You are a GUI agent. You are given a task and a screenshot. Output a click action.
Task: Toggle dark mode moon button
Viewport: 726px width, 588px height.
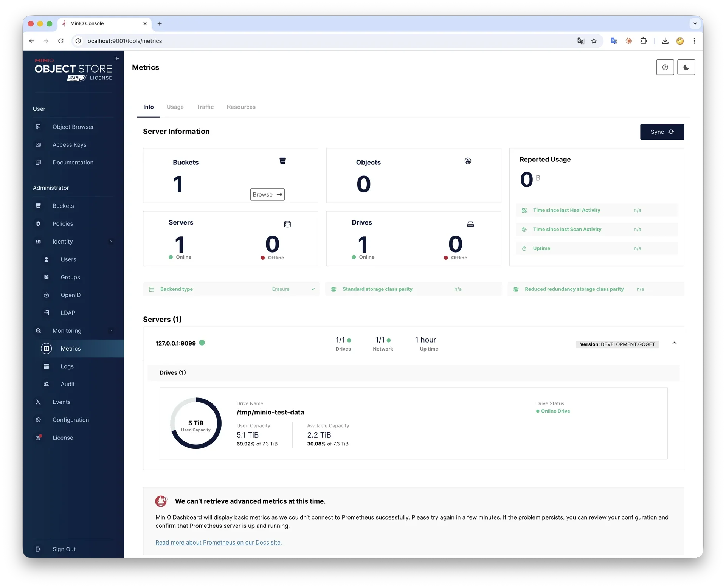point(686,67)
